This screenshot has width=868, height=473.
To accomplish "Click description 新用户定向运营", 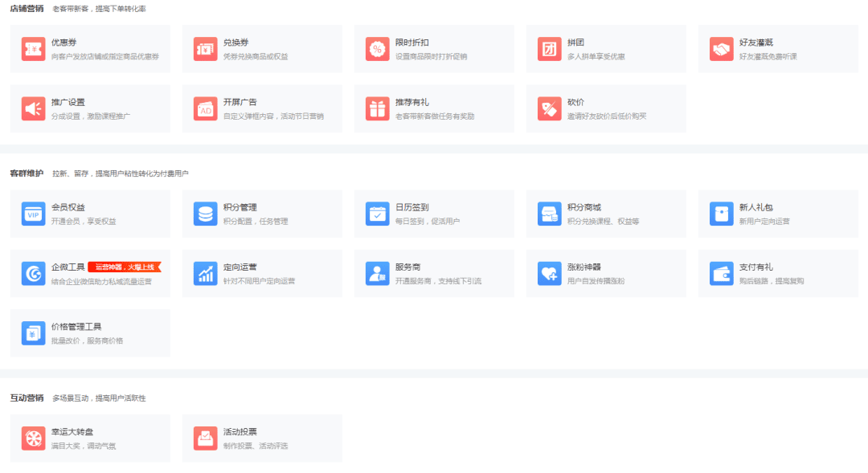I will pyautogui.click(x=764, y=222).
